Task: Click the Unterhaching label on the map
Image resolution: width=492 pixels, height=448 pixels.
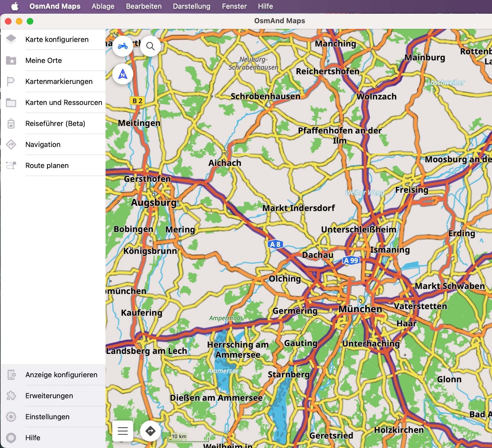Action: click(371, 344)
